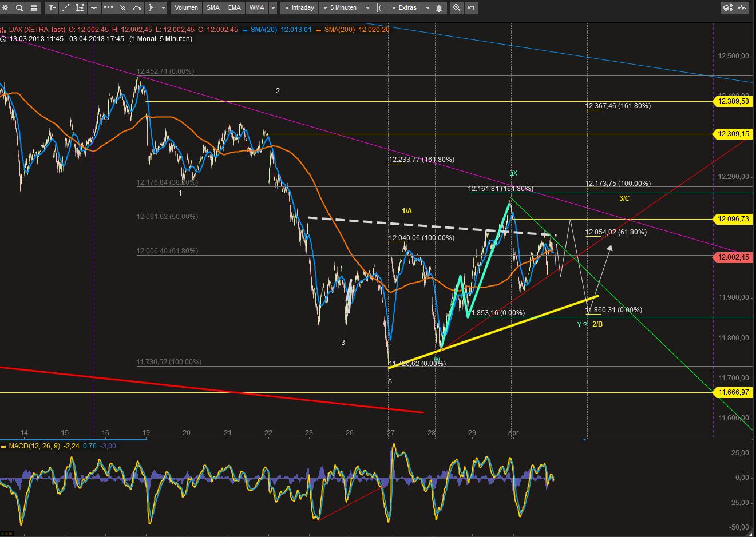Click the zoom-in magnifier icon
The image size is (756, 537).
[457, 8]
